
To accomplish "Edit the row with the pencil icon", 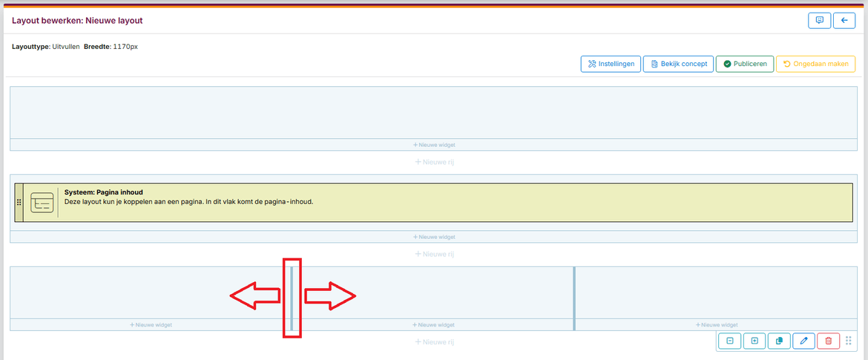I will coord(803,341).
